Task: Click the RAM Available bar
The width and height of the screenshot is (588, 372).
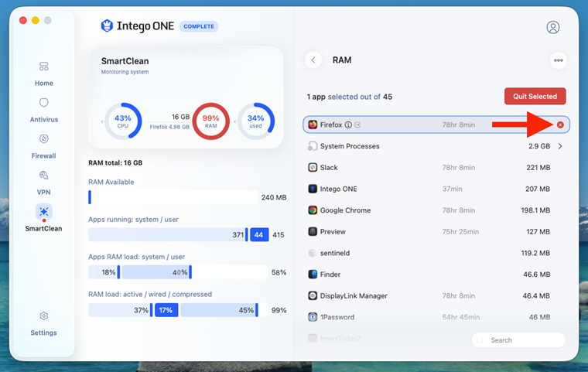Action: click(173, 197)
